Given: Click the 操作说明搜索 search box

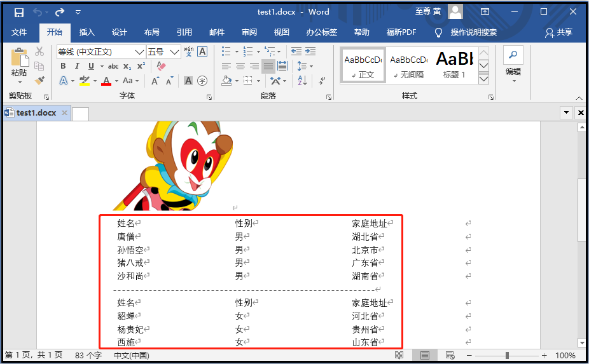Looking at the screenshot, I should point(473,32).
